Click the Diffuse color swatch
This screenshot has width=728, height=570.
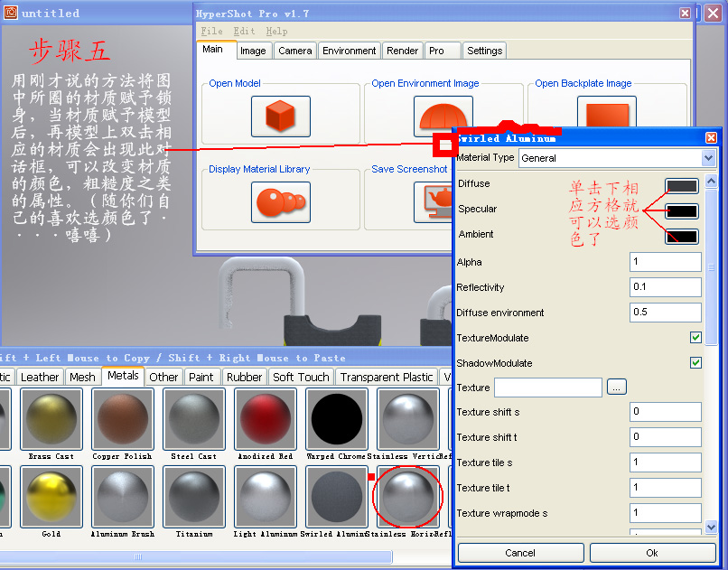(x=682, y=187)
